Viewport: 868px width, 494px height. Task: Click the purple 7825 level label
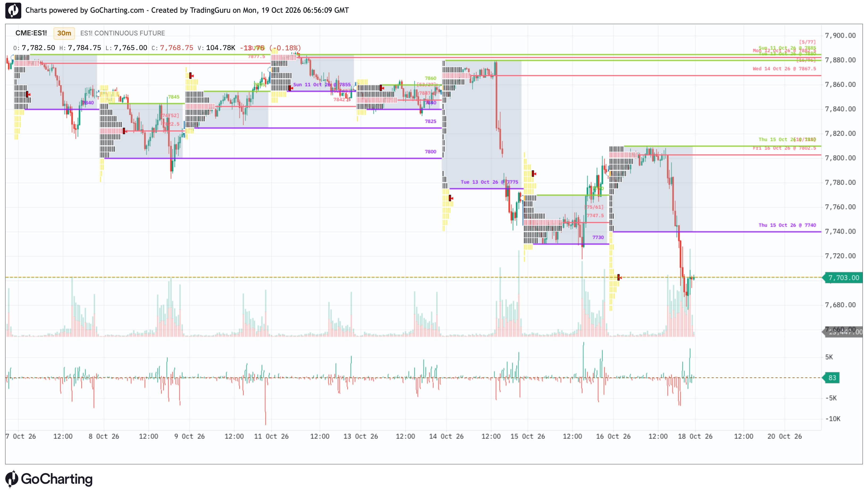[431, 121]
